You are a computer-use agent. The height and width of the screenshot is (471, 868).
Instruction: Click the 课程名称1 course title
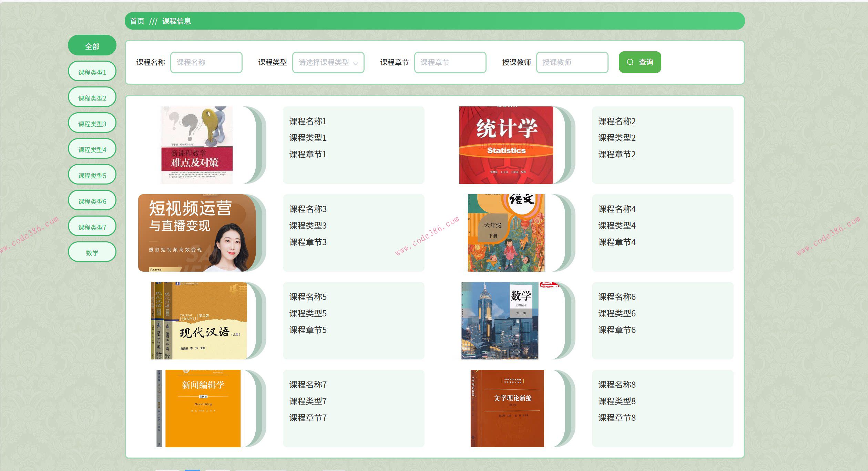pyautogui.click(x=308, y=122)
